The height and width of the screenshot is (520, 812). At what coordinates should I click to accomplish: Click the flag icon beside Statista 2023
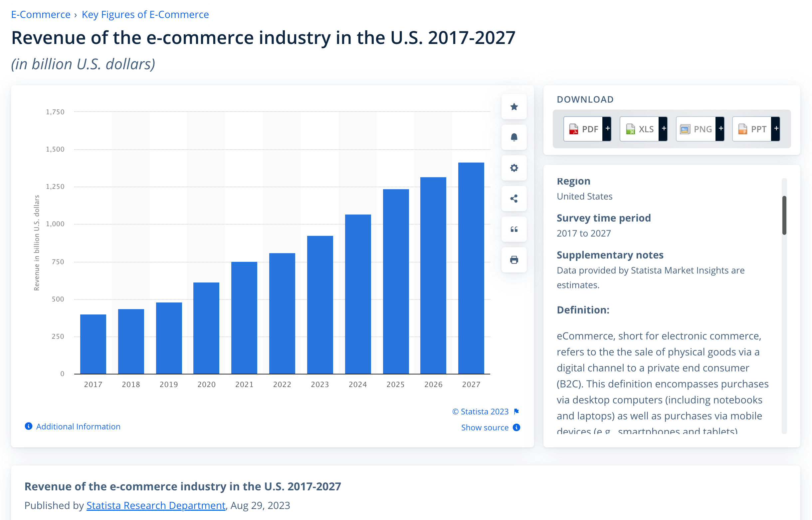tap(516, 411)
